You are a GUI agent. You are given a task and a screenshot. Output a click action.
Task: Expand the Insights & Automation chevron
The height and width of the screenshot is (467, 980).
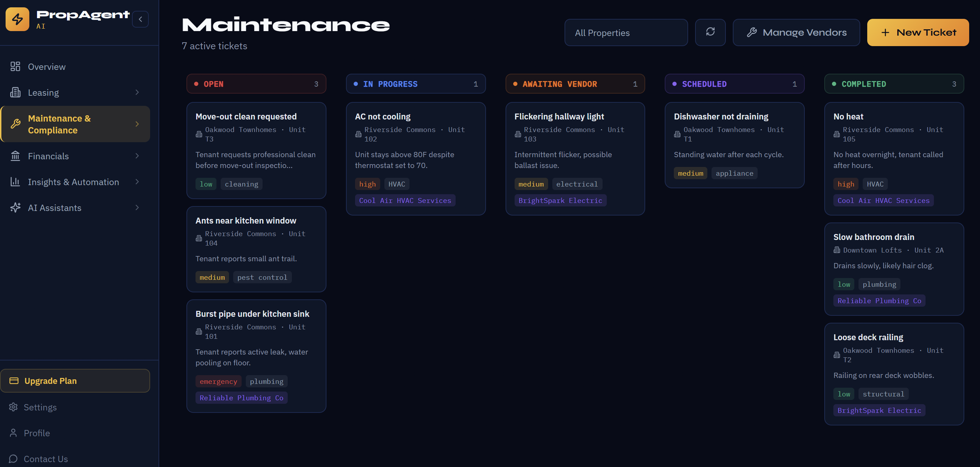tap(137, 182)
